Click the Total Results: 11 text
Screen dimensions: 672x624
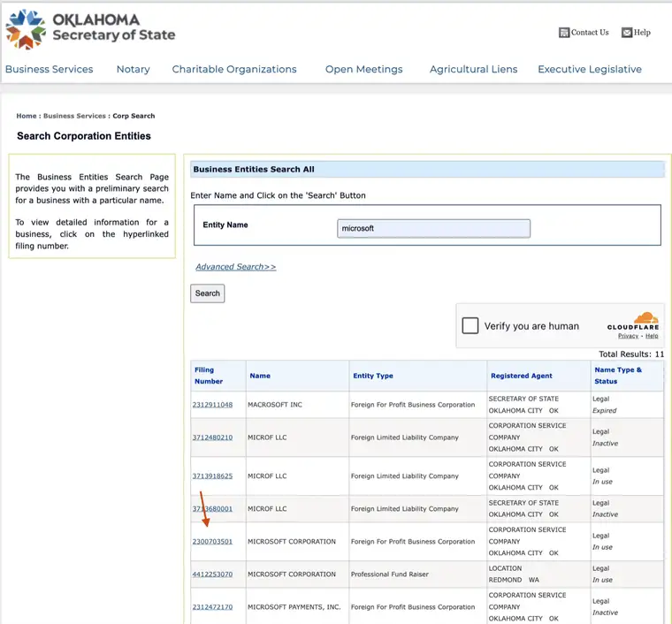pos(631,354)
